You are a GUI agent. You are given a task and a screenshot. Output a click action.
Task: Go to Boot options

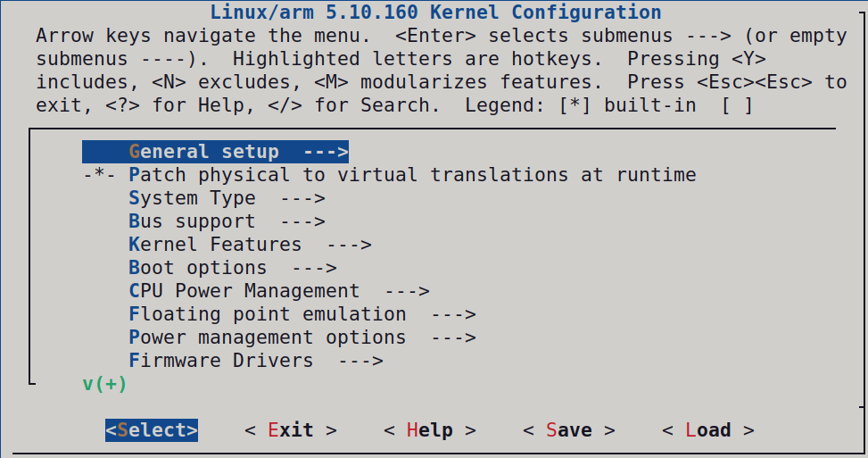click(197, 268)
